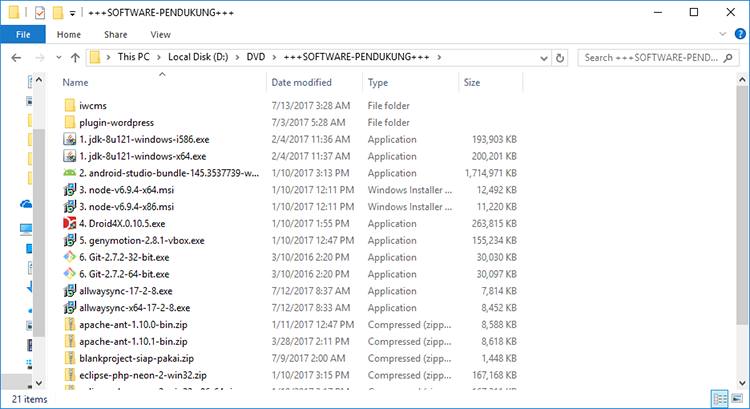Click the file list scrollbar down arrow
This screenshot has width=750, height=409.
click(x=742, y=383)
